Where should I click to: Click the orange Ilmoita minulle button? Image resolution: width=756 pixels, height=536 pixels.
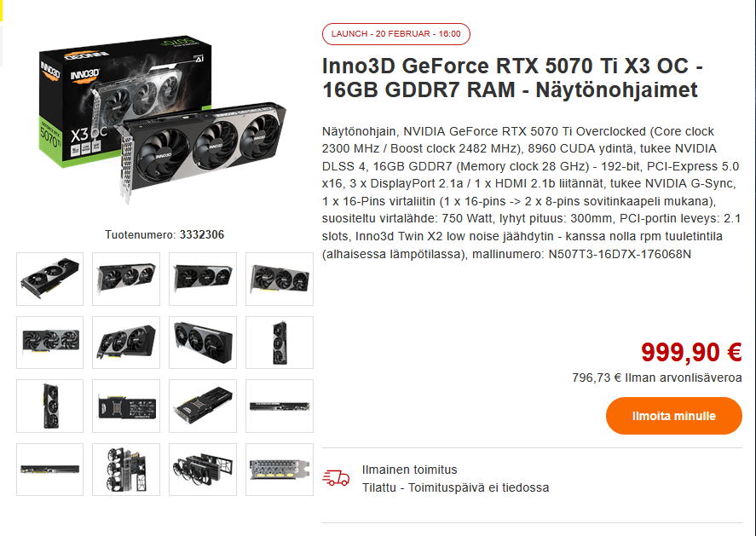(x=673, y=416)
